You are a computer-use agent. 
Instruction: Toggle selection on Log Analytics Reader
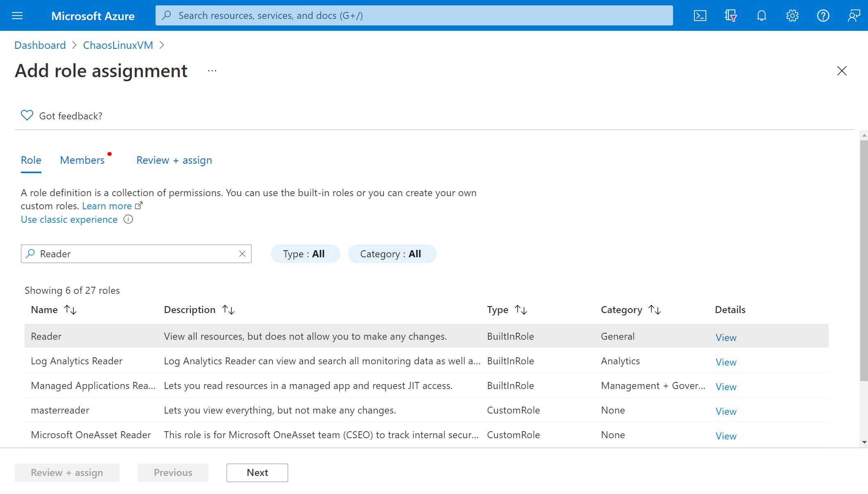coord(76,361)
